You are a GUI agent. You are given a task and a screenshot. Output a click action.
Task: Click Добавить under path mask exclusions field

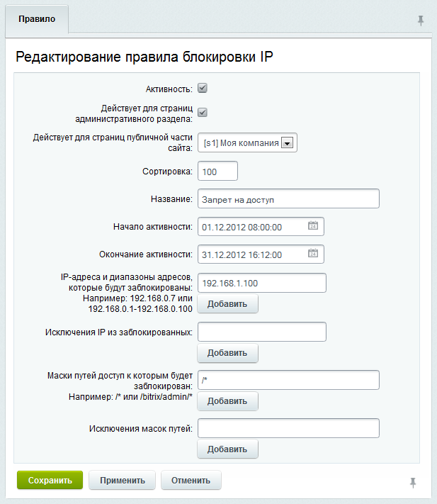[227, 449]
